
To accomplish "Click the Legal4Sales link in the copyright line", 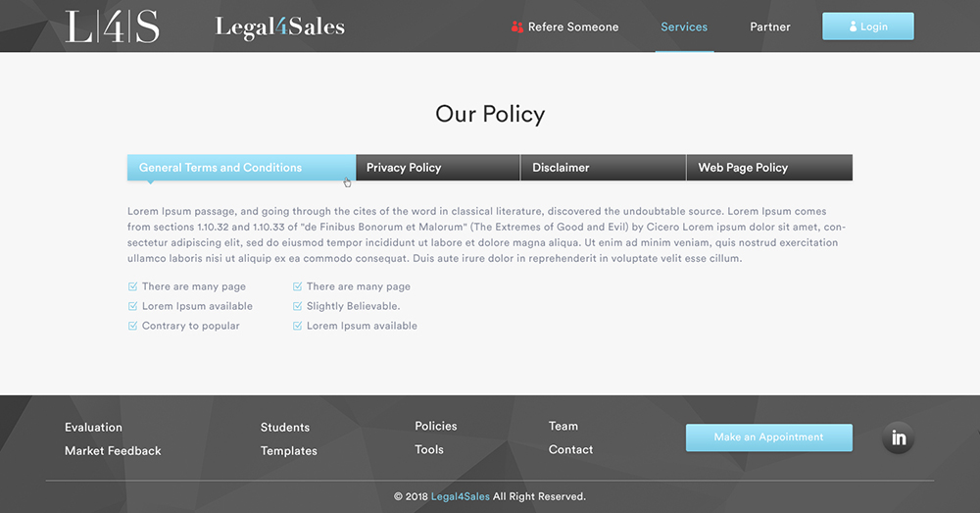I will click(461, 496).
